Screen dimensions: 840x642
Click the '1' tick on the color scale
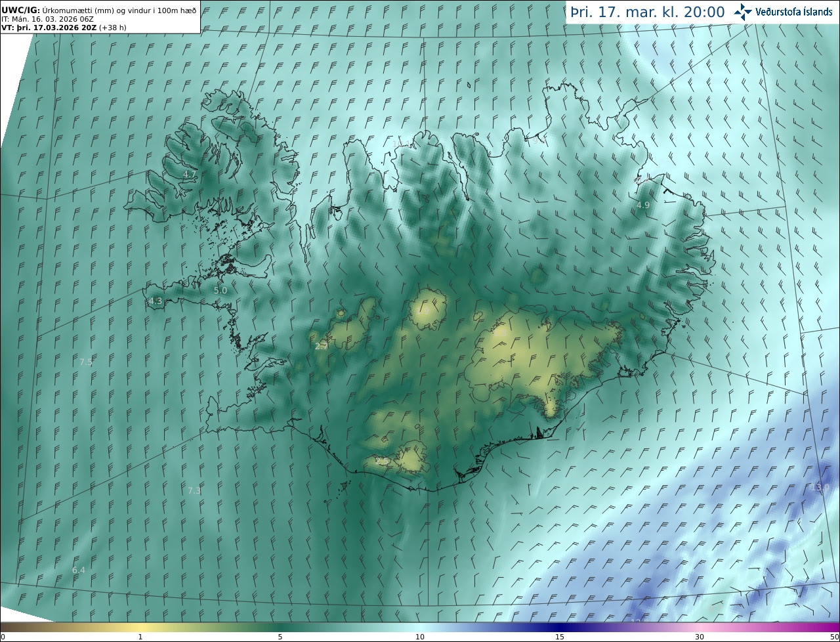[140, 637]
